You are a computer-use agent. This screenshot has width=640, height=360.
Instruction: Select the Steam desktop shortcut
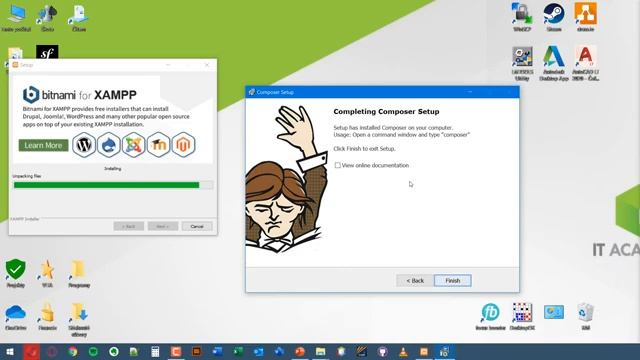point(554,17)
